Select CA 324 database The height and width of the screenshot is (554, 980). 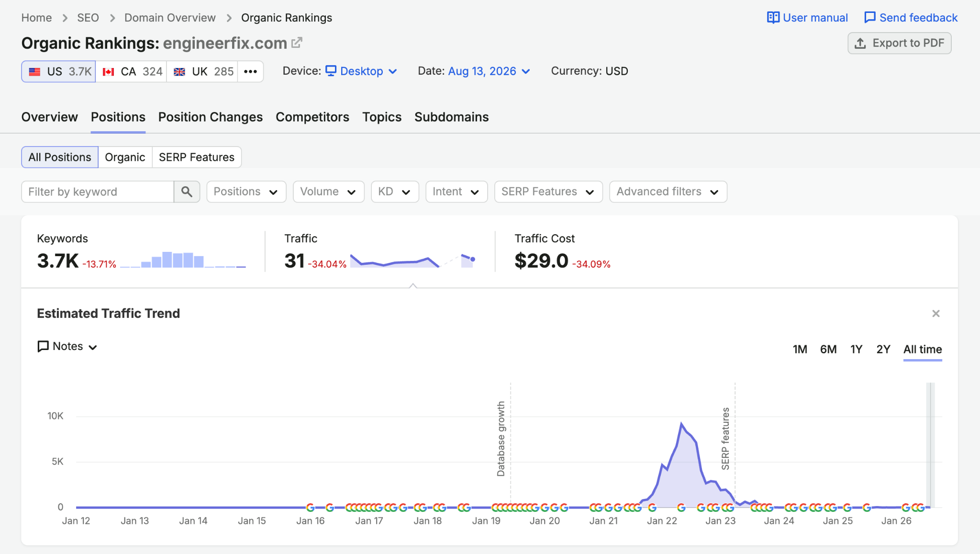pos(132,71)
